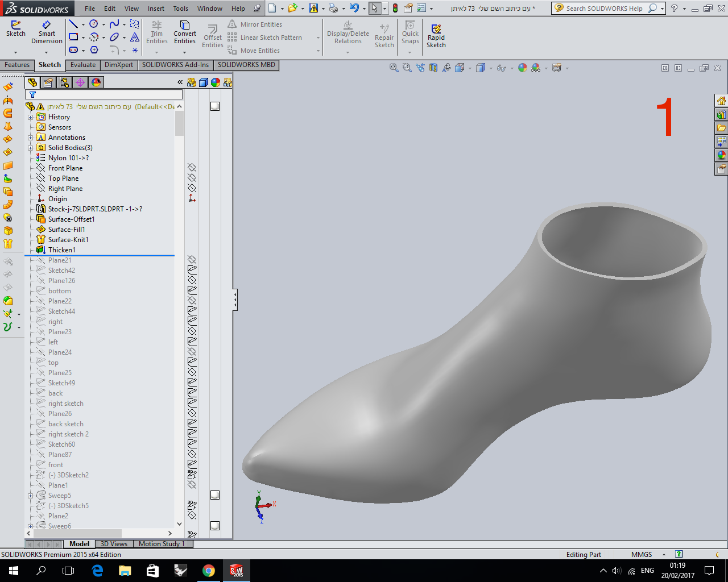Select Zoom to Fit in the heads-up toolbar

click(x=394, y=68)
